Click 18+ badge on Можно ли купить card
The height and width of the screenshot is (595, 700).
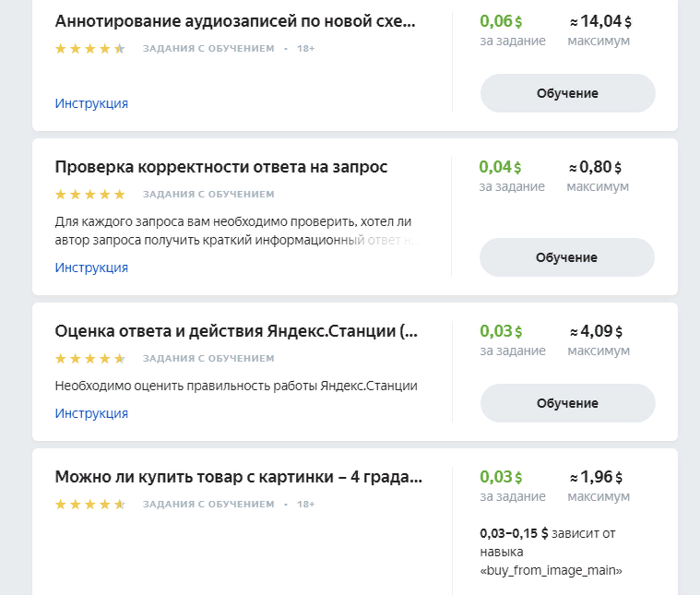click(306, 505)
